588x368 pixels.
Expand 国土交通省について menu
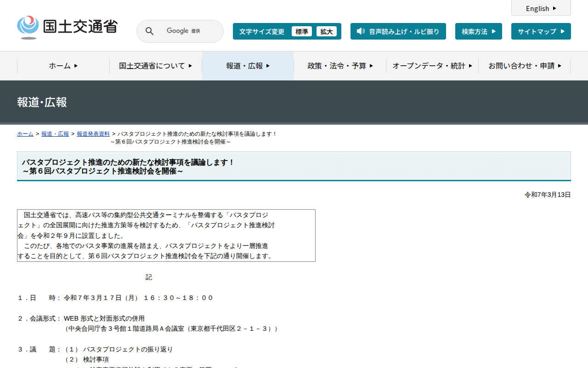[x=156, y=66]
